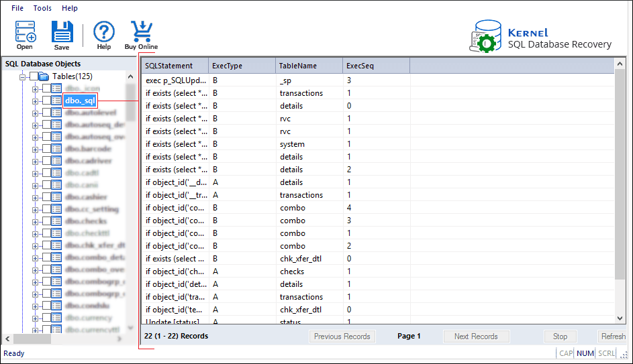The width and height of the screenshot is (633, 364).
Task: Collapse the Tables(125) tree node
Action: (23, 77)
